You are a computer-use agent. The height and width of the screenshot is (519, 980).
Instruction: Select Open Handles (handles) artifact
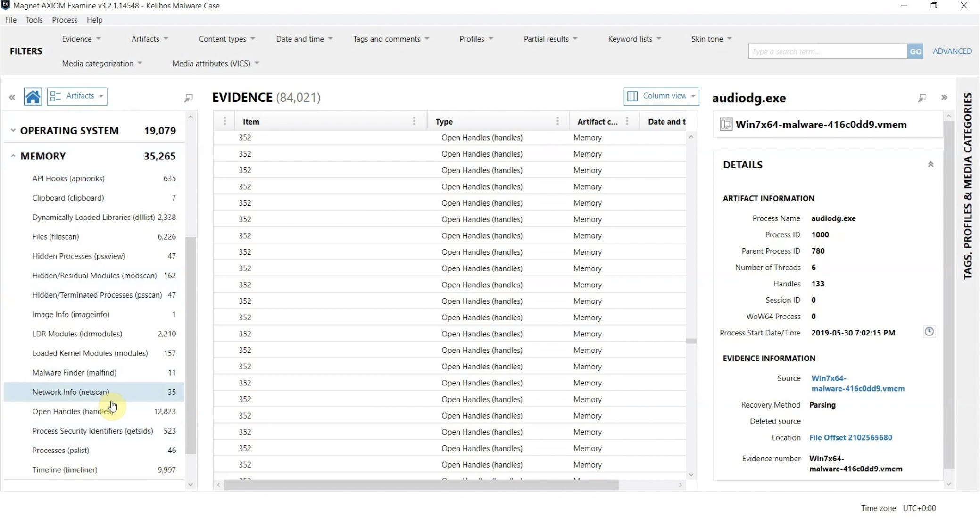pos(94,411)
